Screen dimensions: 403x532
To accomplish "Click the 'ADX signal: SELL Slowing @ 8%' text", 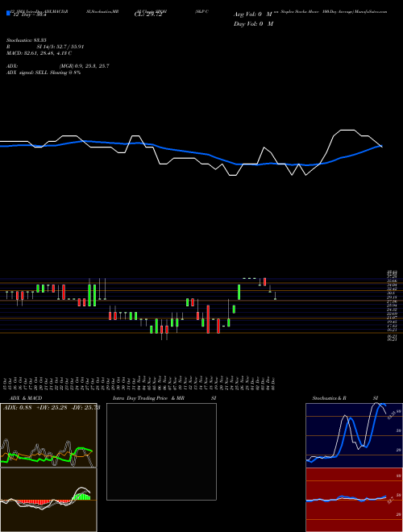I will [x=44, y=73].
